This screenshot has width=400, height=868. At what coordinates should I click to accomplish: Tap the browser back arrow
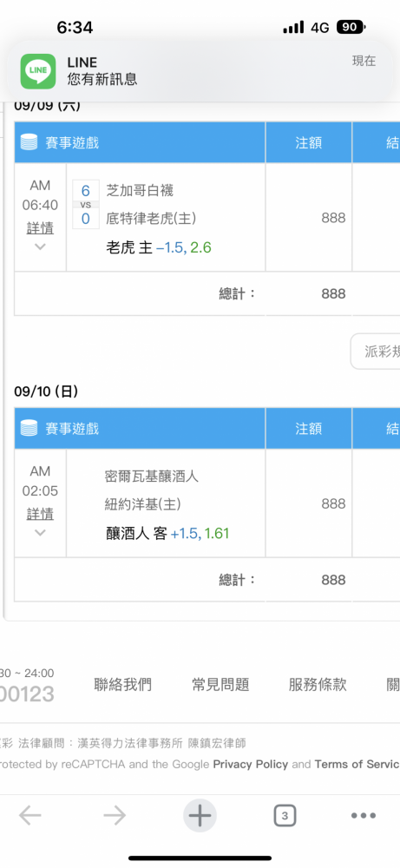click(30, 815)
